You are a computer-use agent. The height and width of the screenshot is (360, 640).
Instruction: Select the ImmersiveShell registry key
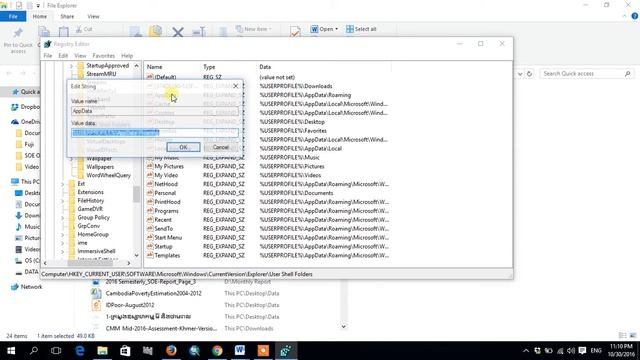click(96, 251)
